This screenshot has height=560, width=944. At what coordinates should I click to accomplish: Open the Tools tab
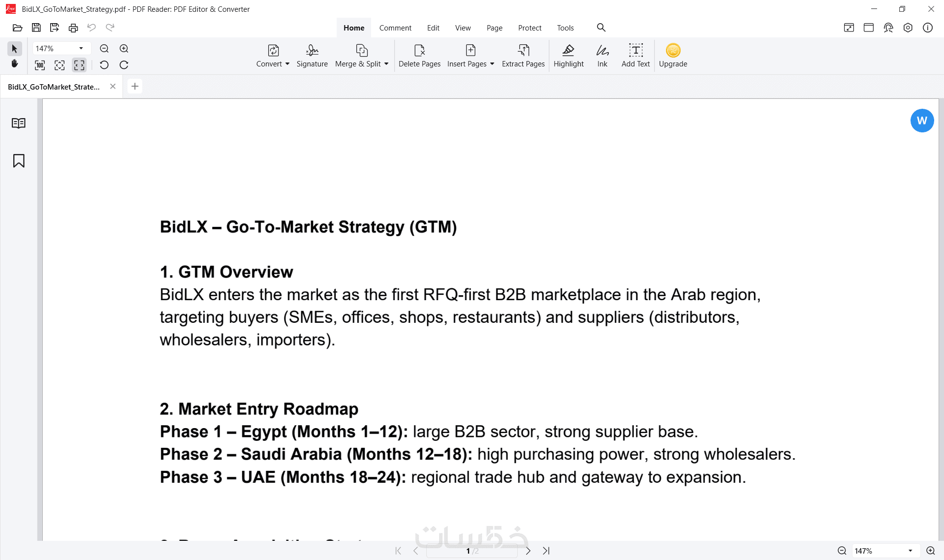[565, 28]
